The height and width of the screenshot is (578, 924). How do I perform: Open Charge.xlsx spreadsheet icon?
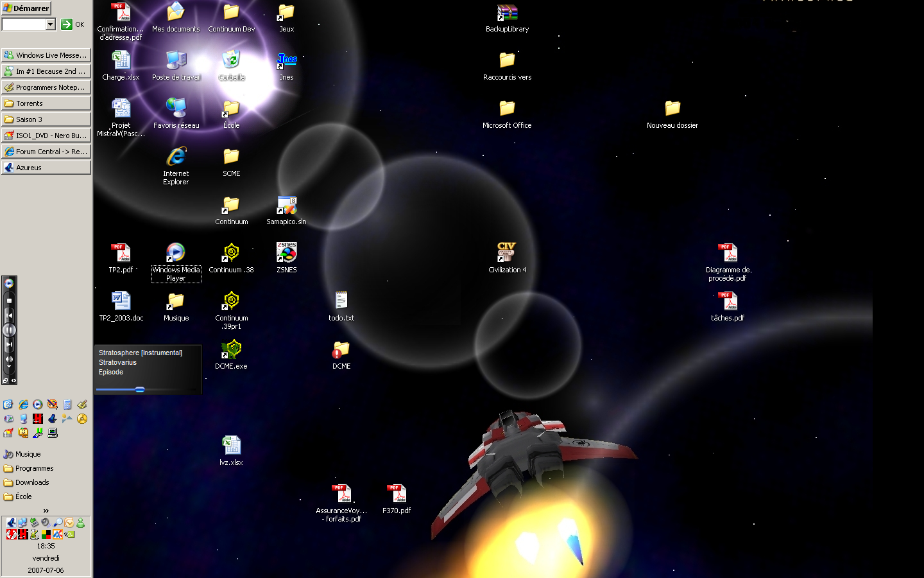121,66
